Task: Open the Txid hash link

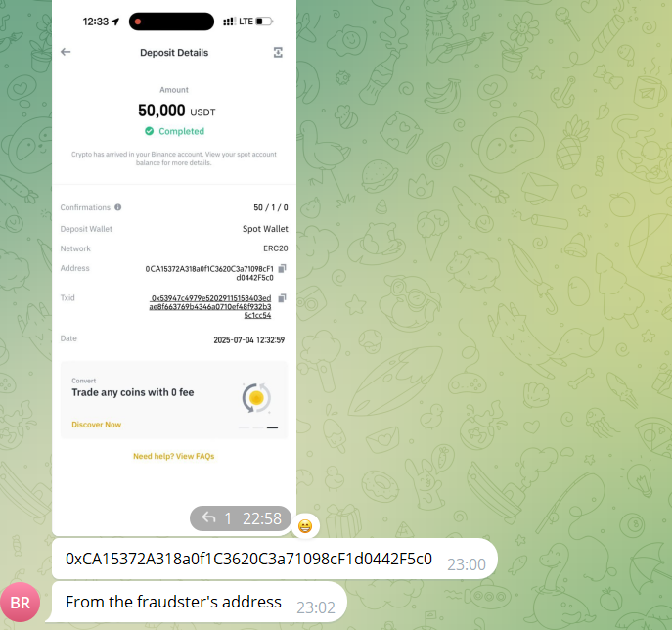Action: pos(210,306)
